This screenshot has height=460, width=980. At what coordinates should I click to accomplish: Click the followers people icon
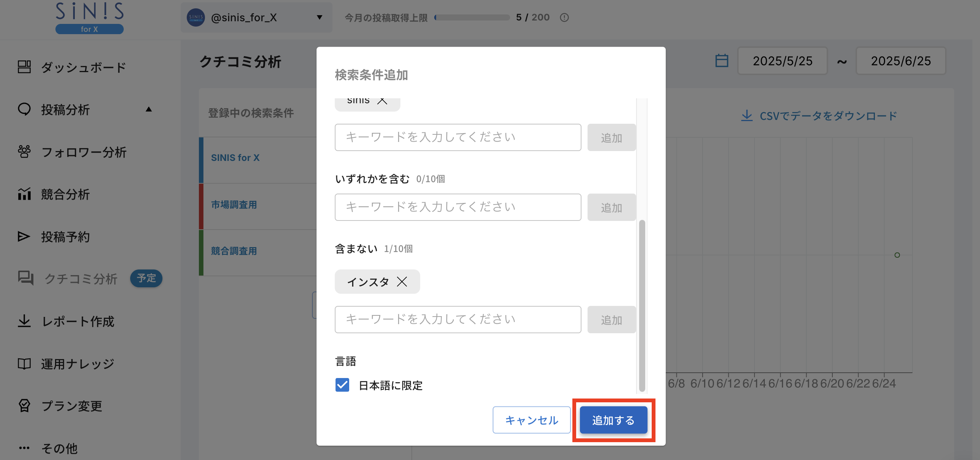(x=24, y=151)
